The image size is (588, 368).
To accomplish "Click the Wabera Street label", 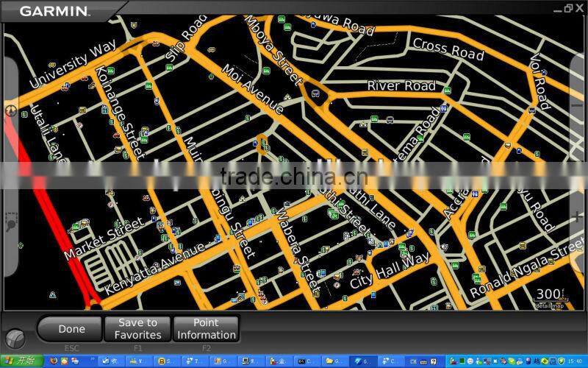I will (298, 250).
